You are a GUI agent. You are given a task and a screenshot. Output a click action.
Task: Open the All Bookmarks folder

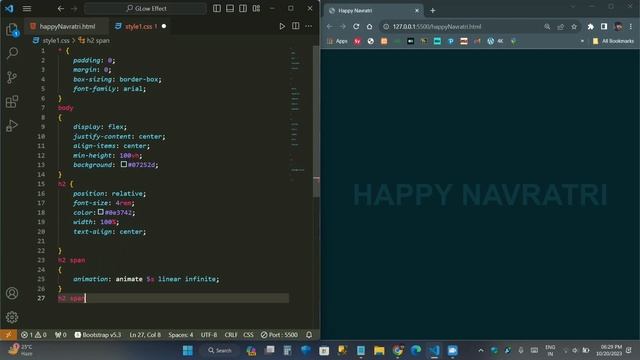click(x=613, y=41)
